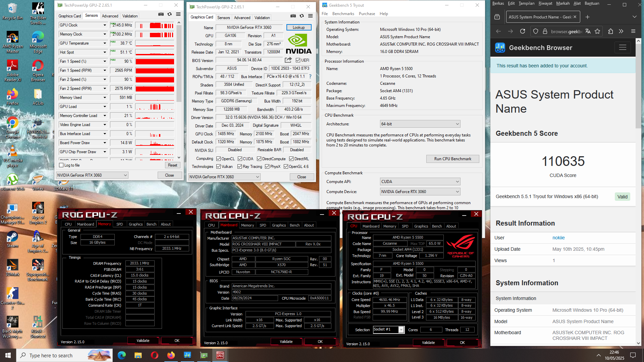Open hamburger menu in GPU-Z Graphics Card window
This screenshot has width=644, height=362.
pyautogui.click(x=311, y=16)
